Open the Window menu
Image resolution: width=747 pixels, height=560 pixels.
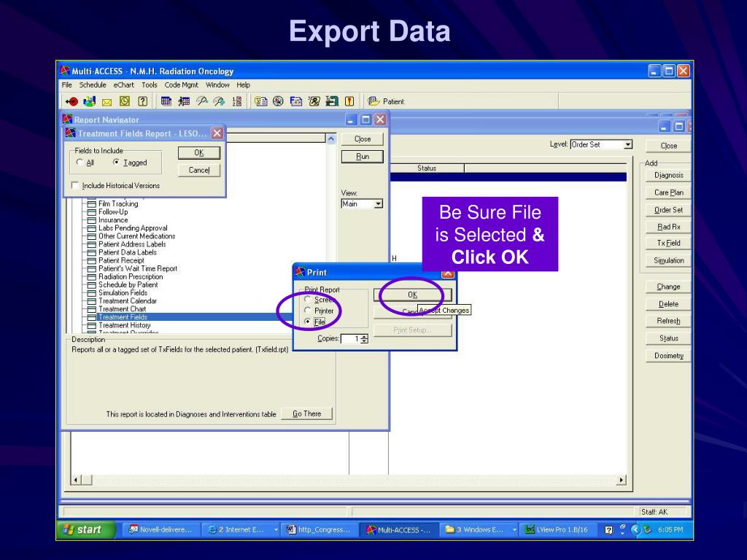[x=217, y=85]
